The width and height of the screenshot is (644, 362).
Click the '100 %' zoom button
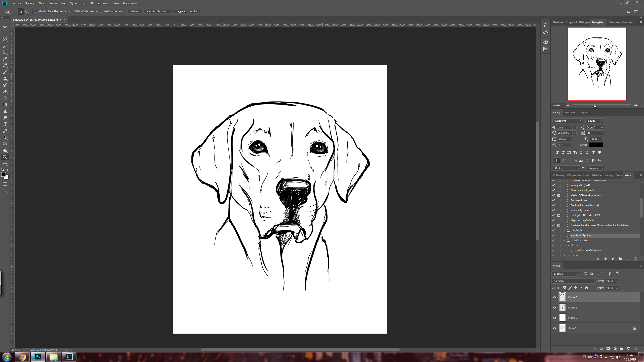(134, 12)
